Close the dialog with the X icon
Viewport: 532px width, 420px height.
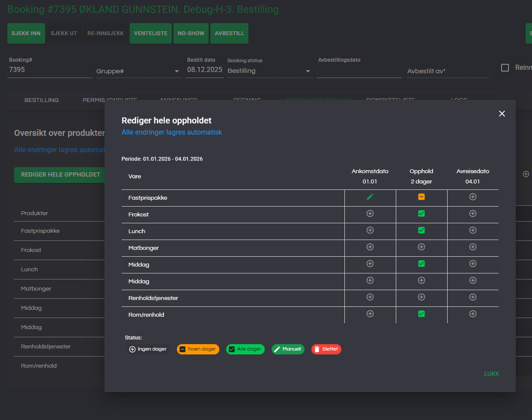(502, 114)
